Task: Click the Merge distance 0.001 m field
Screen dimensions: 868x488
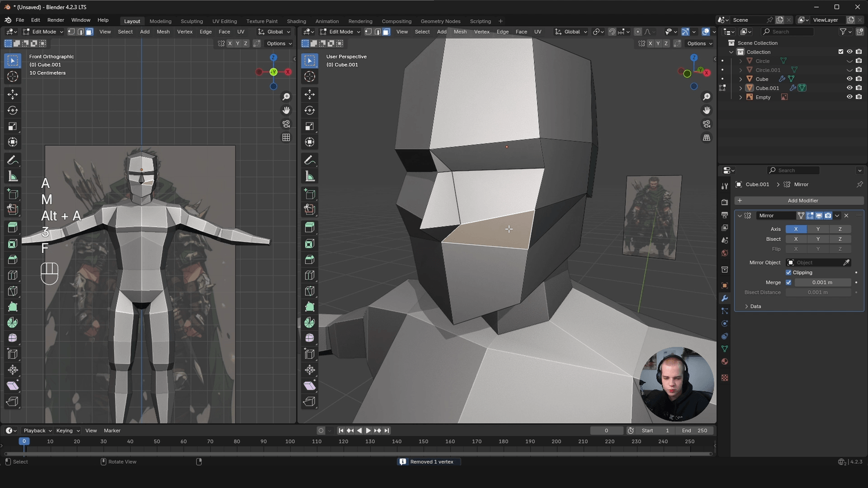Action: (822, 282)
